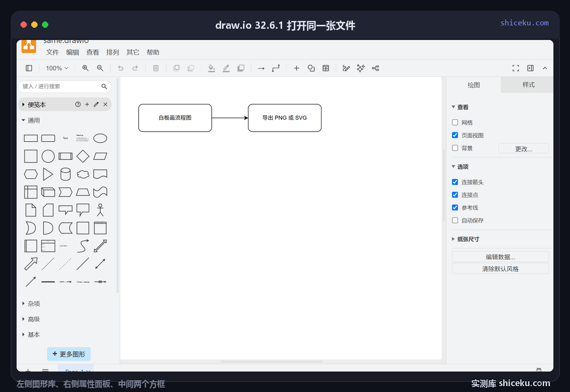Enable the 自动保存 checkbox
570x392 pixels.
455,220
